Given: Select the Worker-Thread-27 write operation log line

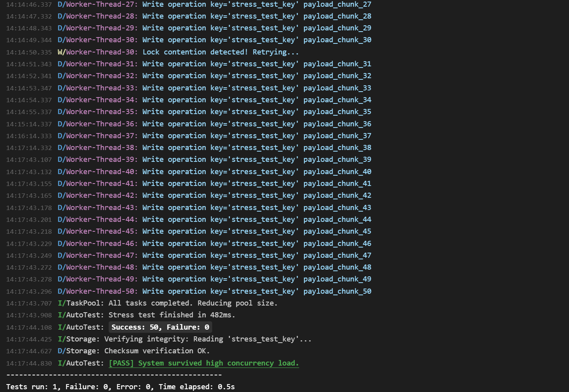Looking at the screenshot, I should [x=189, y=4].
